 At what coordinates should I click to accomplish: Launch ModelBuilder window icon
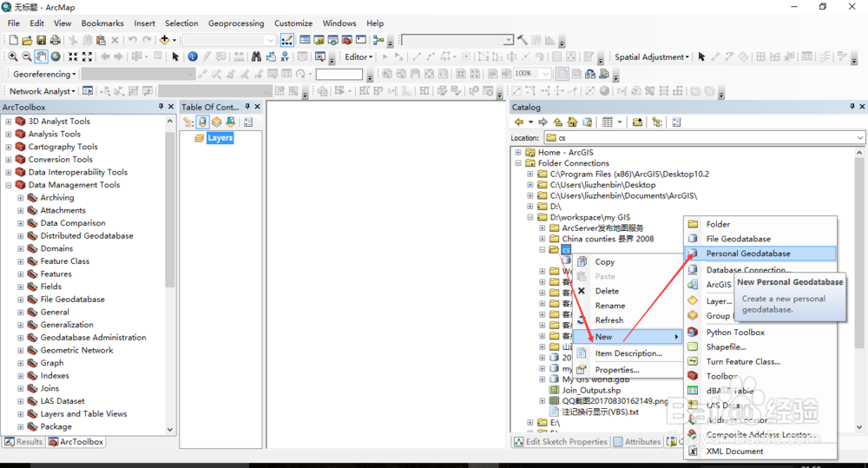[378, 40]
